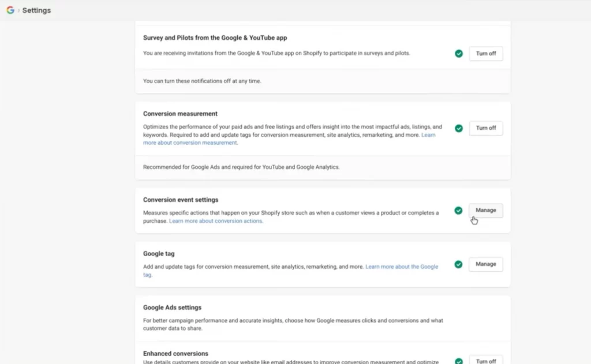Click the green check next to Conversion event settings

click(458, 210)
